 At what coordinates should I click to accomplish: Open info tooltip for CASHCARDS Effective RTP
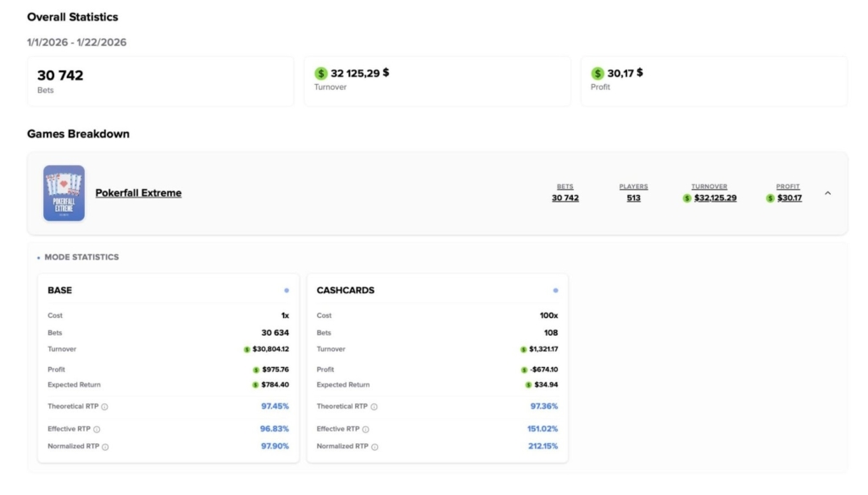pyautogui.click(x=366, y=430)
